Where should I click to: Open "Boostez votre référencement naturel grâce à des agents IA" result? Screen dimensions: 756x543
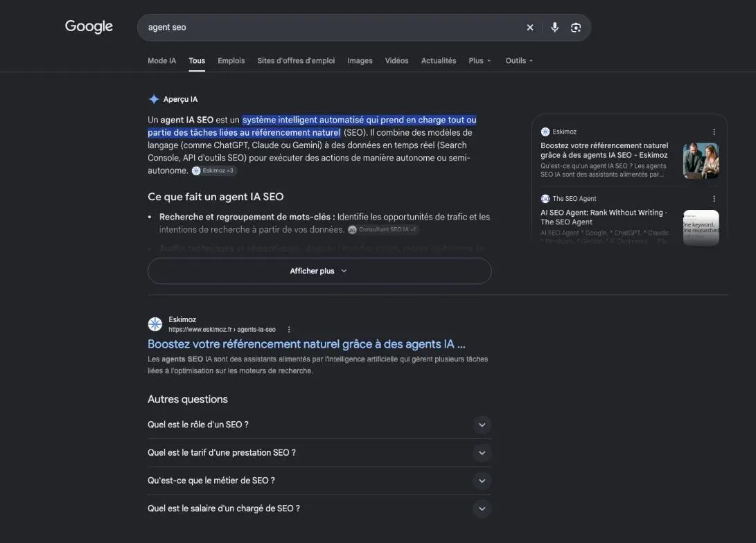tap(306, 344)
